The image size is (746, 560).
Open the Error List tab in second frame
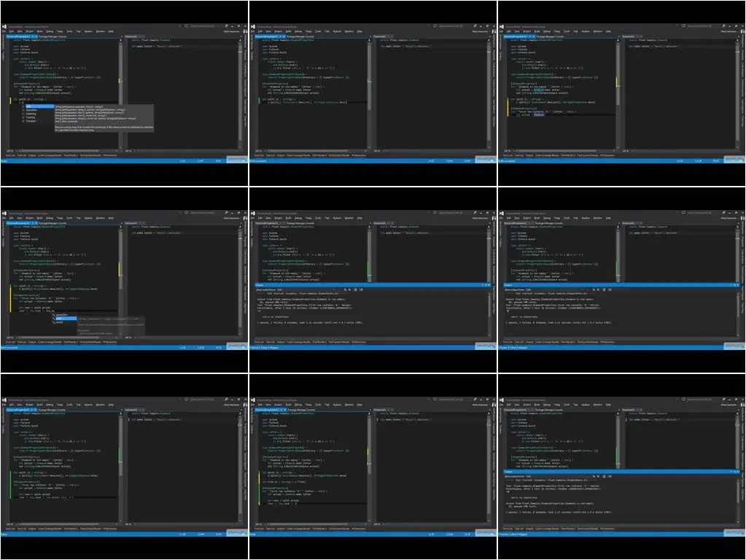[260, 155]
